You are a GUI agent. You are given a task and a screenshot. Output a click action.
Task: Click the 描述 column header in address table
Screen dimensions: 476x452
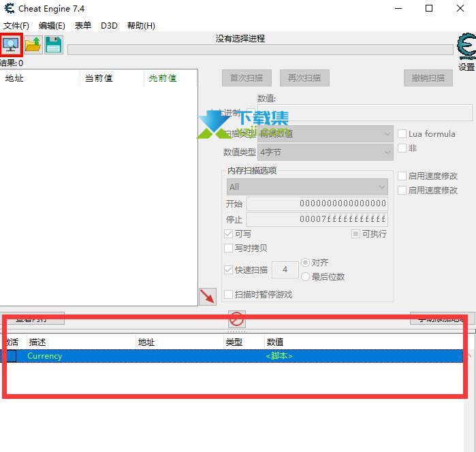tap(81, 342)
